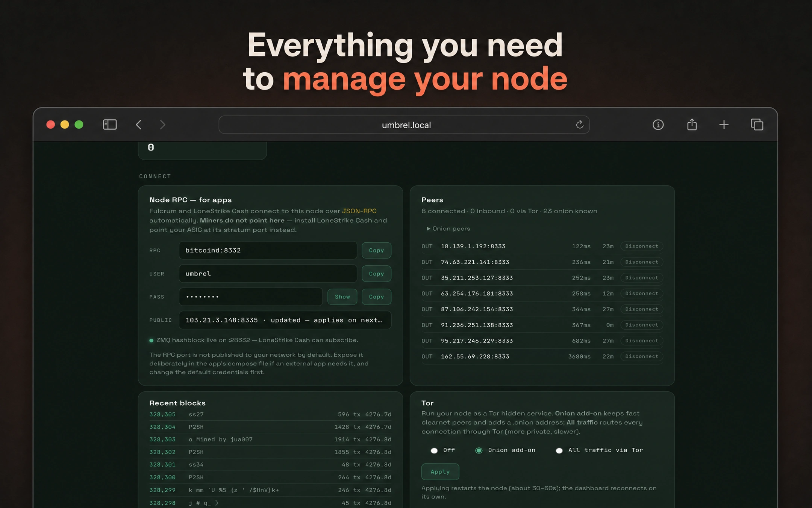Apply the Tor setting
812x508 pixels.
(440, 471)
